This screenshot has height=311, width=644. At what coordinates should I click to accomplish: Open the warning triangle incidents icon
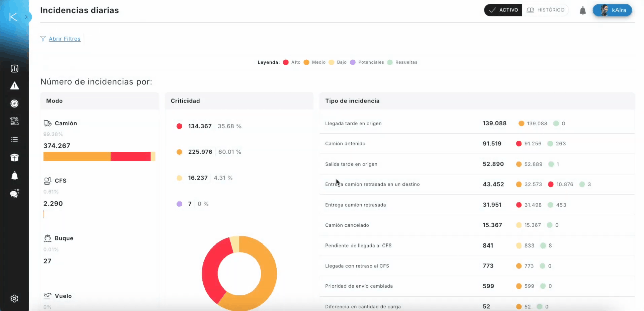coord(14,86)
